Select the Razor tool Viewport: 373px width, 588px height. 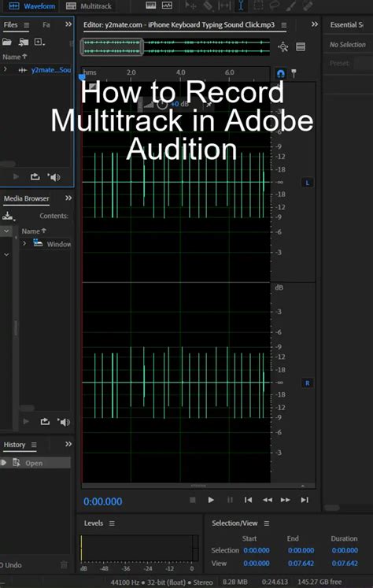pyautogui.click(x=208, y=6)
